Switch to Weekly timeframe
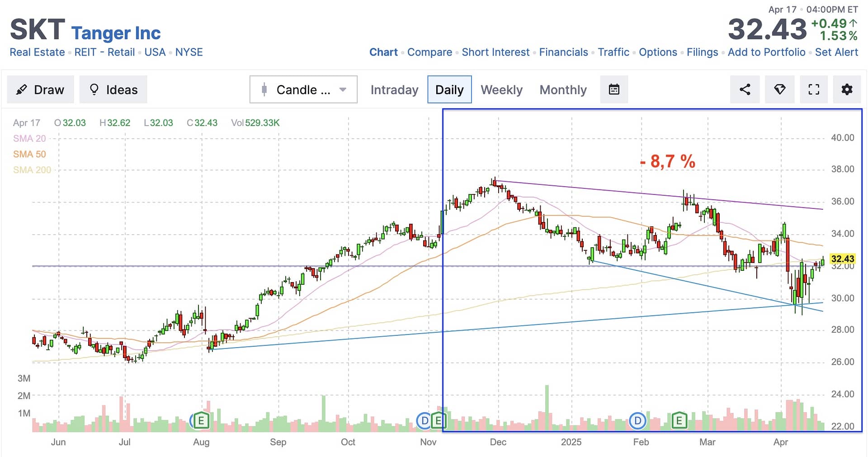 click(501, 90)
